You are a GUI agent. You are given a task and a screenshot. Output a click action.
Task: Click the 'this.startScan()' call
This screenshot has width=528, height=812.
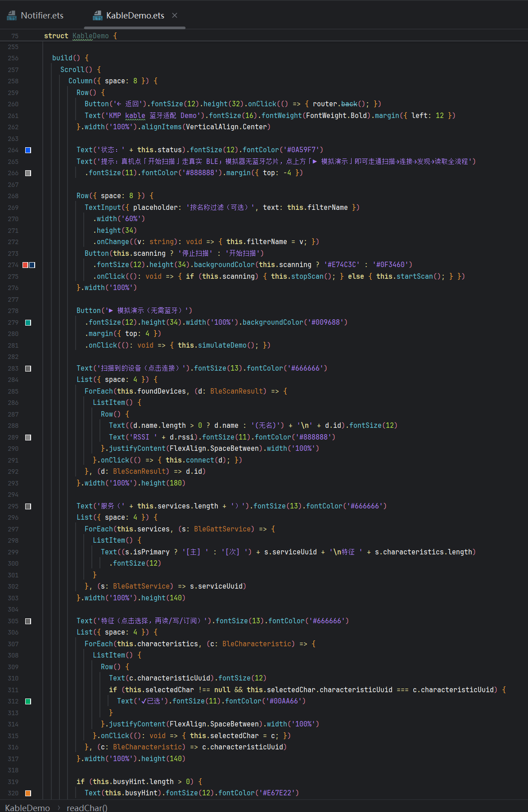tap(408, 277)
